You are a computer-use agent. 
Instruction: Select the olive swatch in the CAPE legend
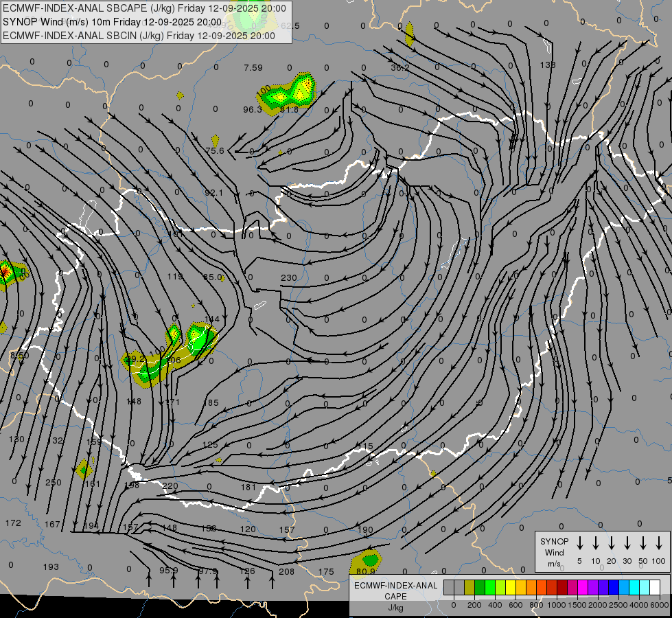click(470, 588)
